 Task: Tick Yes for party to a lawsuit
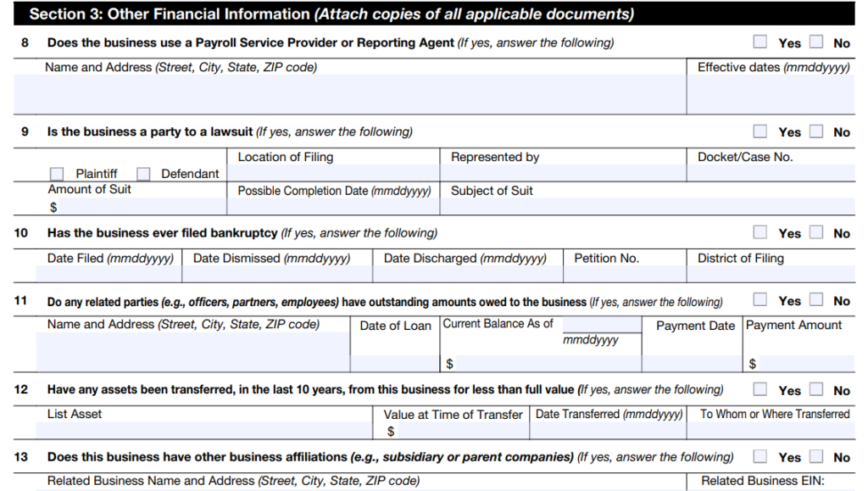tap(760, 131)
